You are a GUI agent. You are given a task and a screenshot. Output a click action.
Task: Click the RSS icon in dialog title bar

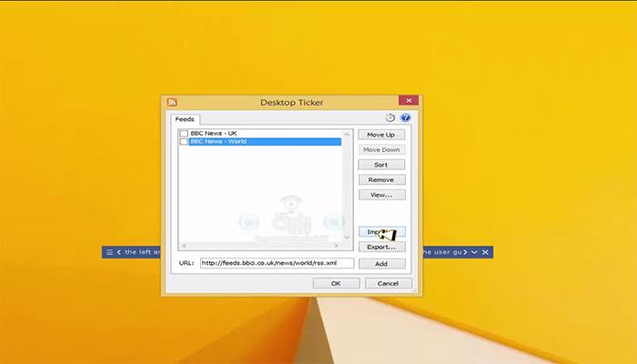coord(172,102)
